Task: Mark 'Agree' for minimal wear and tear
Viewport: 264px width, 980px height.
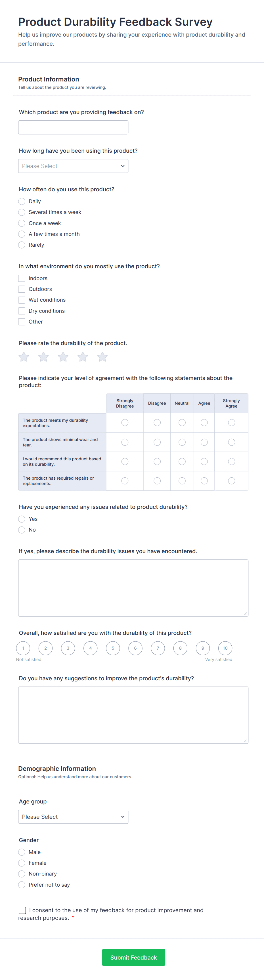Action: 204,442
